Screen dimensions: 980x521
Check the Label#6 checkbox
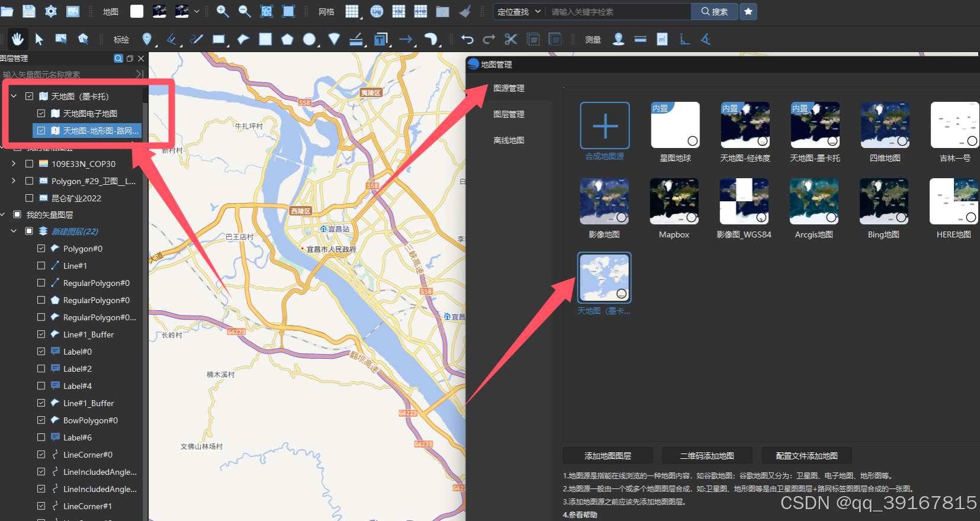point(41,438)
